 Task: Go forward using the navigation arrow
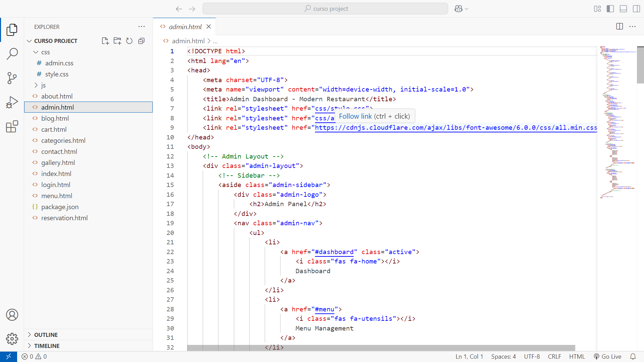point(192,9)
